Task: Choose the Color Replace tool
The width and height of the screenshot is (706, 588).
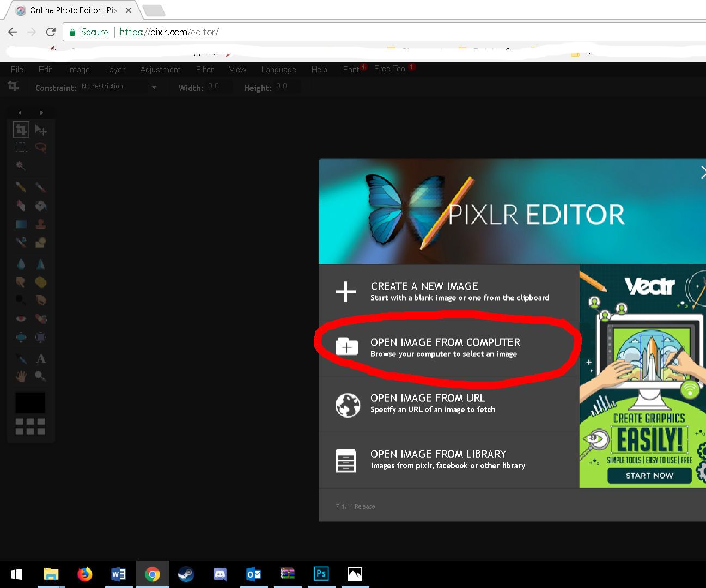Action: tap(21, 242)
